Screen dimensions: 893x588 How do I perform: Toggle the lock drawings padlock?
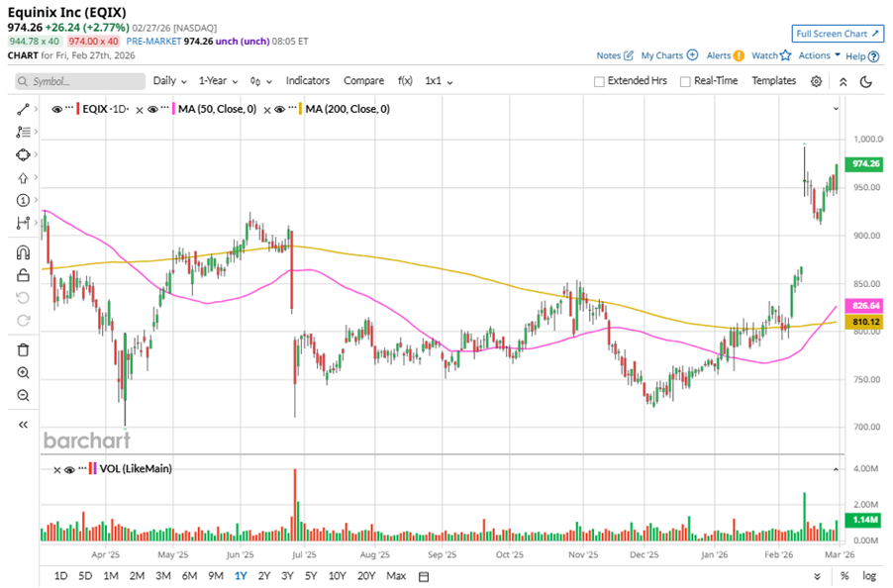23,275
